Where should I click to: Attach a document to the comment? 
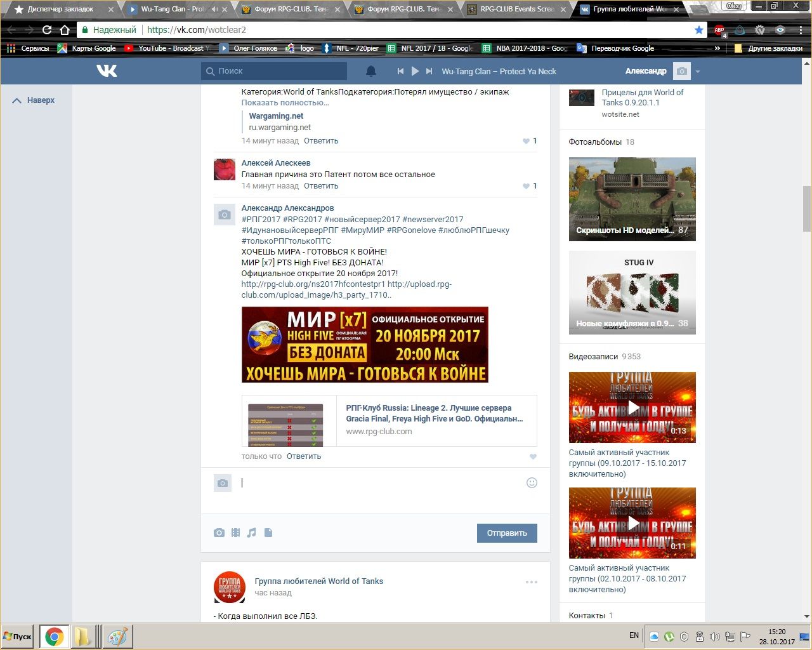[x=268, y=533]
